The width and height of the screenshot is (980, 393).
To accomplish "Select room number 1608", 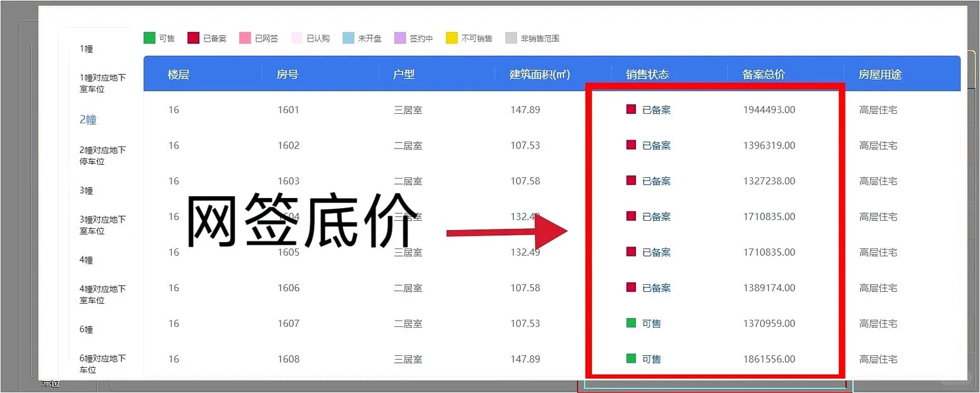I will coord(289,359).
